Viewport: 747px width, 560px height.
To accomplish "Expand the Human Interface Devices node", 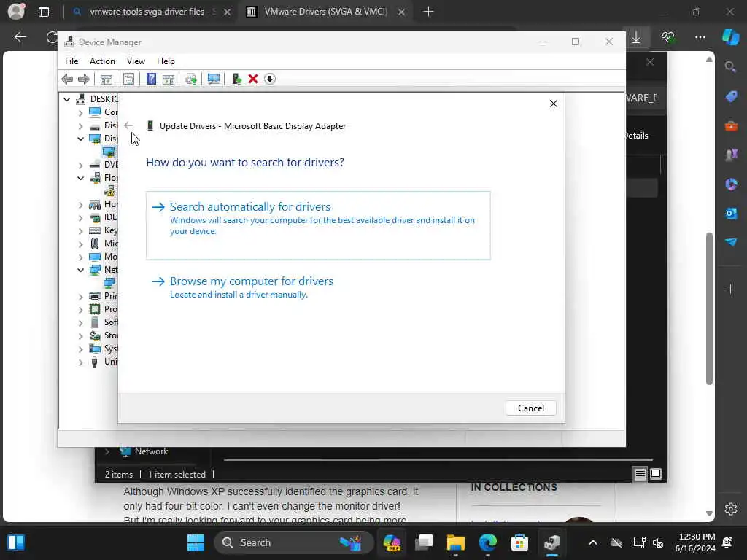I will [x=80, y=204].
